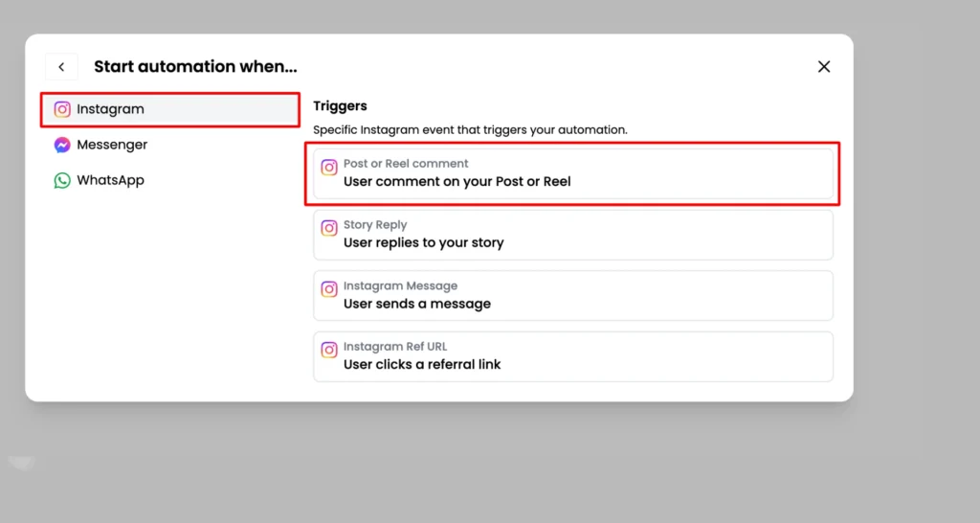Click the 'Start automation when...' title
Screen dimensions: 980x523
[195, 67]
